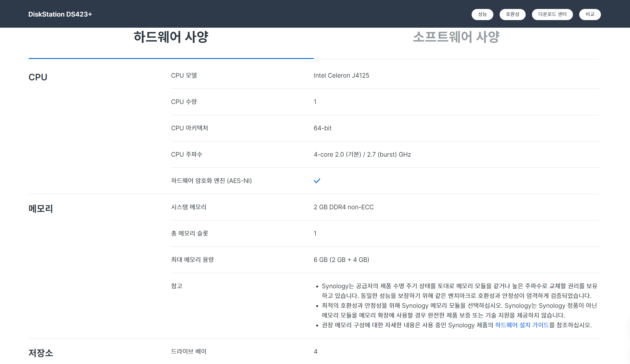Click the CPU 주파수 row label
The height and width of the screenshot is (364, 630).
187,154
